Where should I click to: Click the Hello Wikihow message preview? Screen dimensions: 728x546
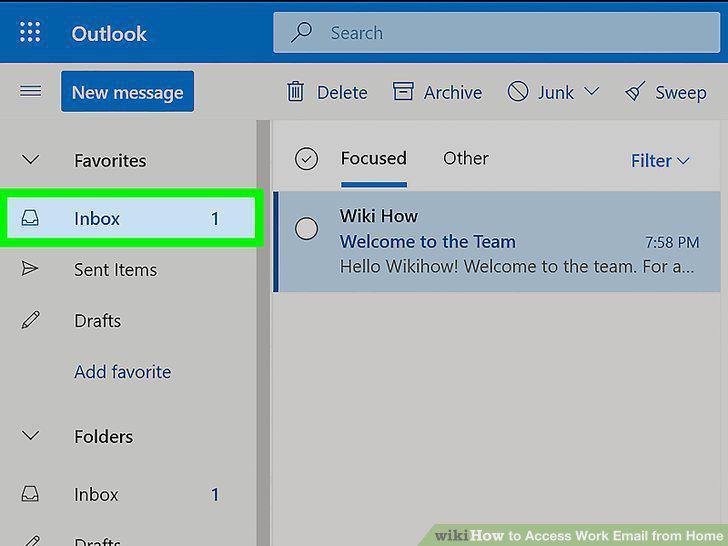point(517,266)
